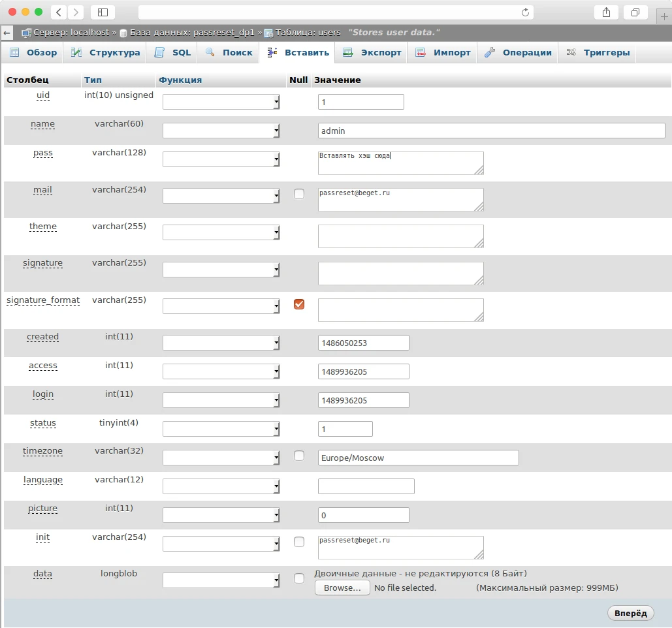Uncheck the Null checkbox for signature_format

pos(299,304)
